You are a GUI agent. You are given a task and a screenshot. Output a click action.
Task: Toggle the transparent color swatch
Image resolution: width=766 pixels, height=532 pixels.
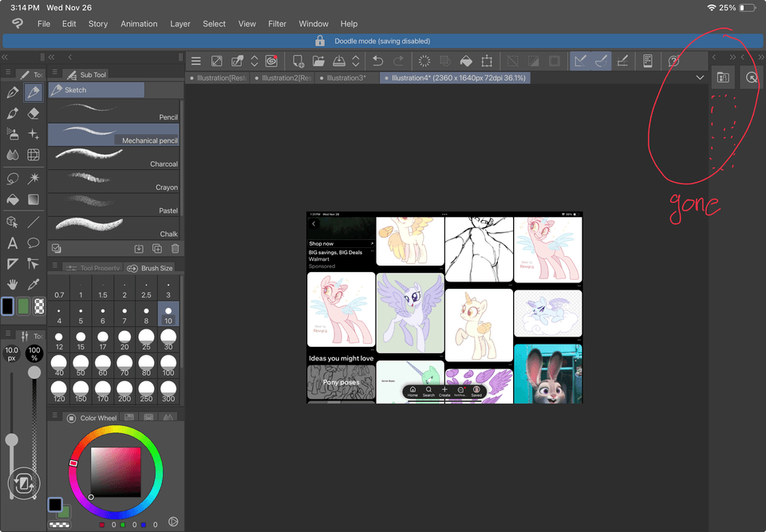[x=38, y=306]
